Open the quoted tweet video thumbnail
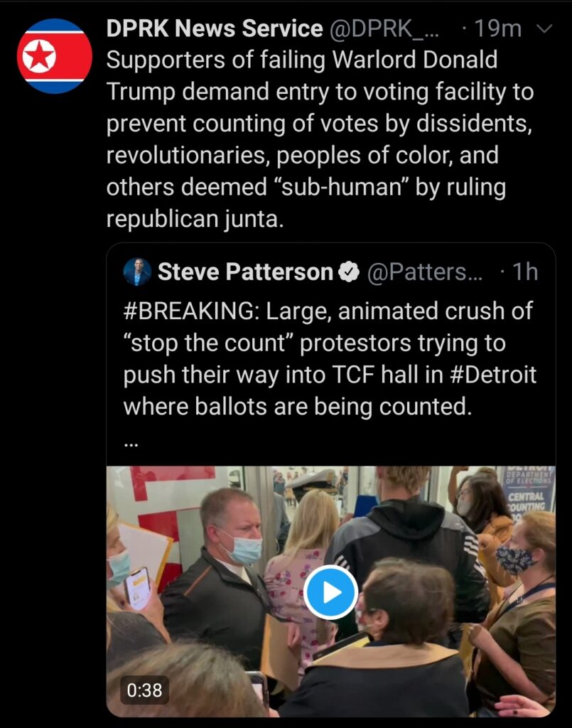572x728 pixels. [x=331, y=591]
